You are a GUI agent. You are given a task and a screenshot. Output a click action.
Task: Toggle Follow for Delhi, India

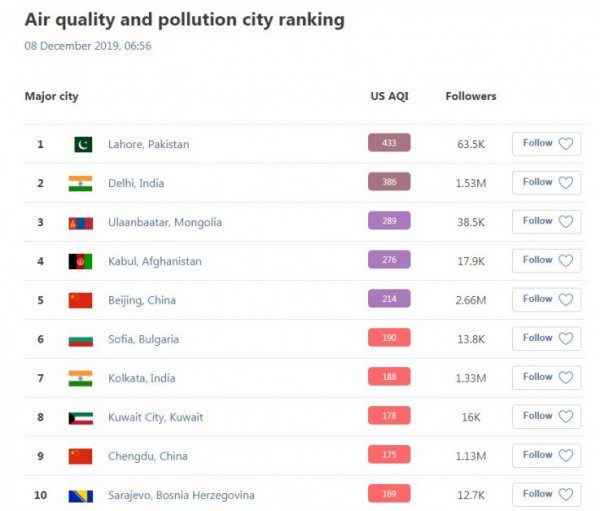[x=546, y=183]
